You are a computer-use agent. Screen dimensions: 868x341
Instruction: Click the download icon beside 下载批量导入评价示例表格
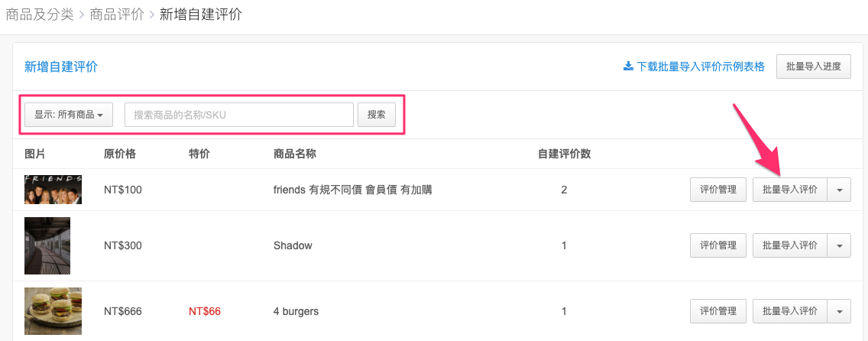coord(628,67)
